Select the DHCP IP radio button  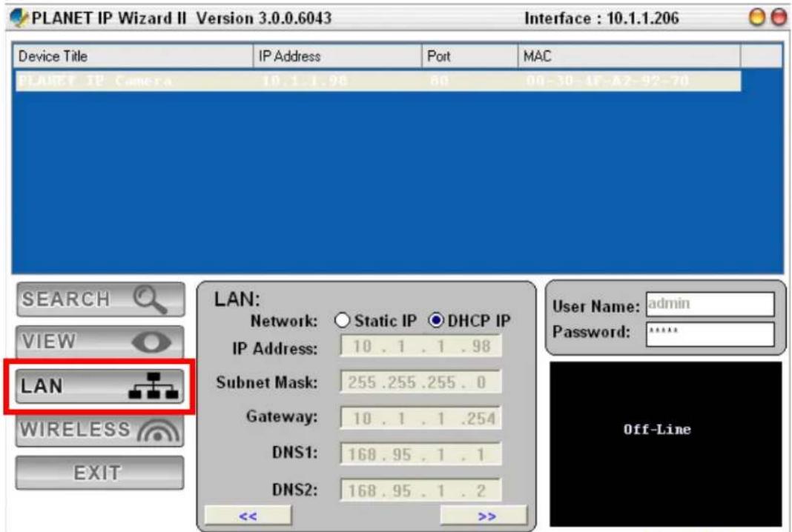436,321
